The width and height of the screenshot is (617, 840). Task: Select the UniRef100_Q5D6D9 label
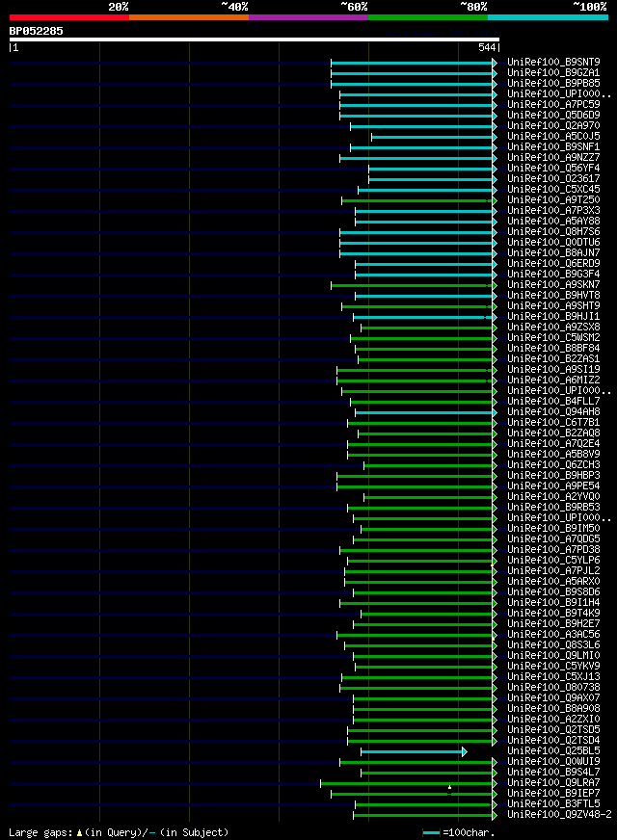[553, 116]
